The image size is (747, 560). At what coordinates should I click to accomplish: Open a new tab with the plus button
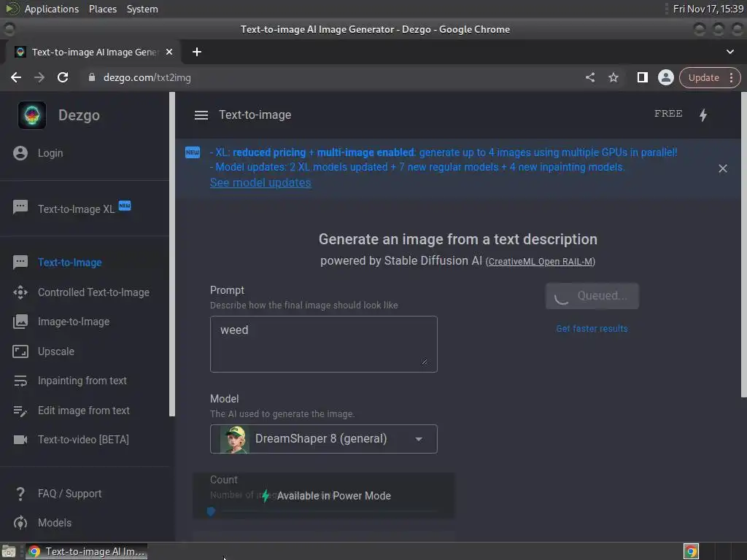[197, 52]
